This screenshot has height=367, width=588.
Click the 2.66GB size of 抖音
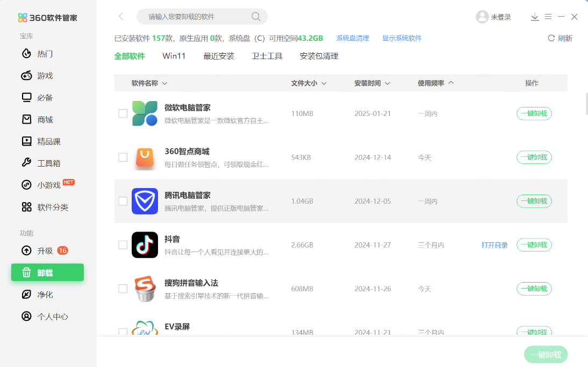click(x=302, y=245)
